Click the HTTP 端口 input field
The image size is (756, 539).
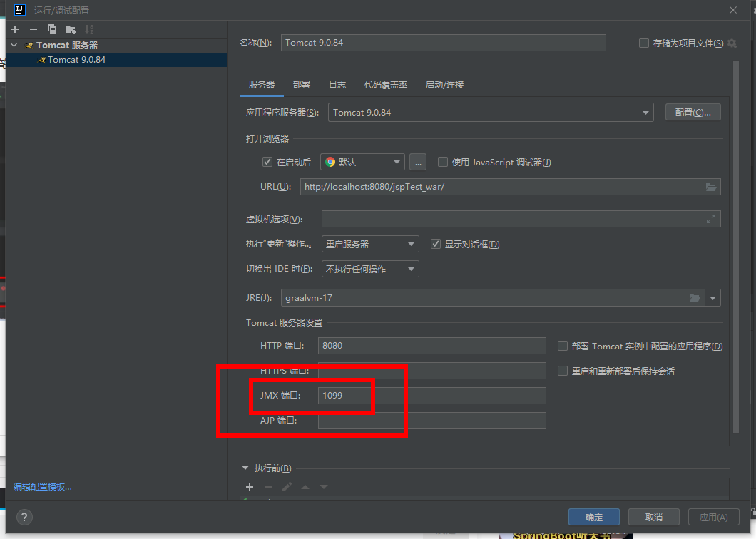point(431,346)
